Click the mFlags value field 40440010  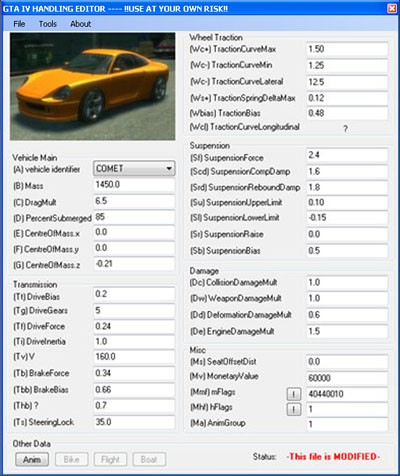click(347, 394)
